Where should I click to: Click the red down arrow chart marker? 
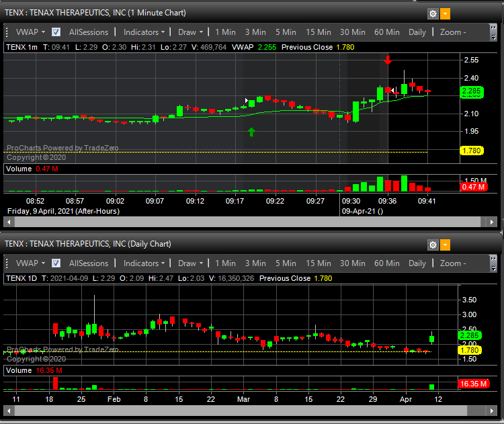click(388, 60)
